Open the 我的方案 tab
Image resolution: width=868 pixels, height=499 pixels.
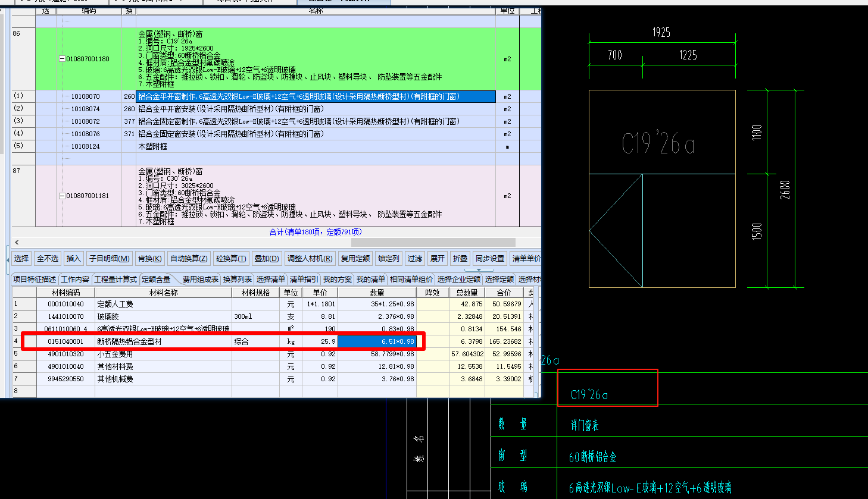point(338,279)
